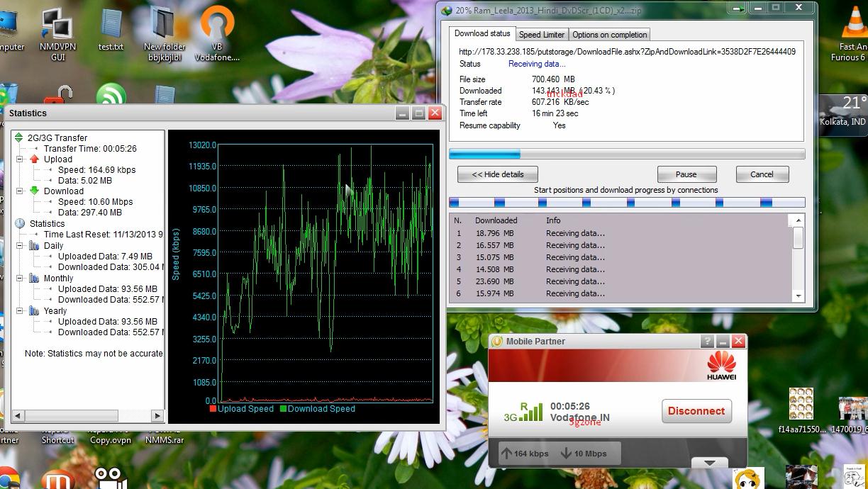Switch to the Speed Limiter tab
Viewport: 868px width, 489px height.
[x=542, y=35]
